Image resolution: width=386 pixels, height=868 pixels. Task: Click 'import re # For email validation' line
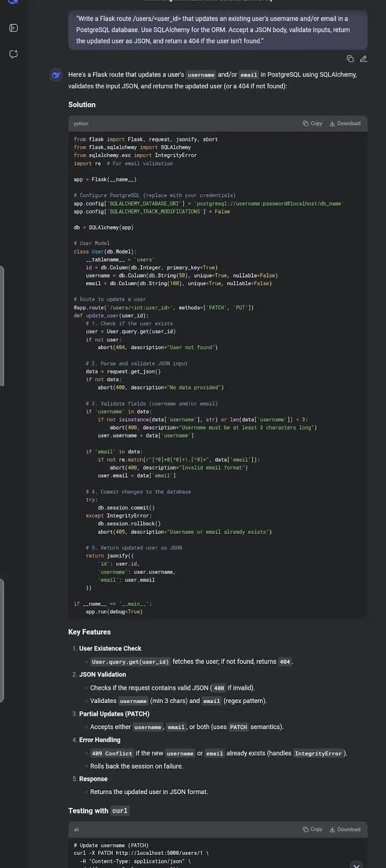pos(124,163)
